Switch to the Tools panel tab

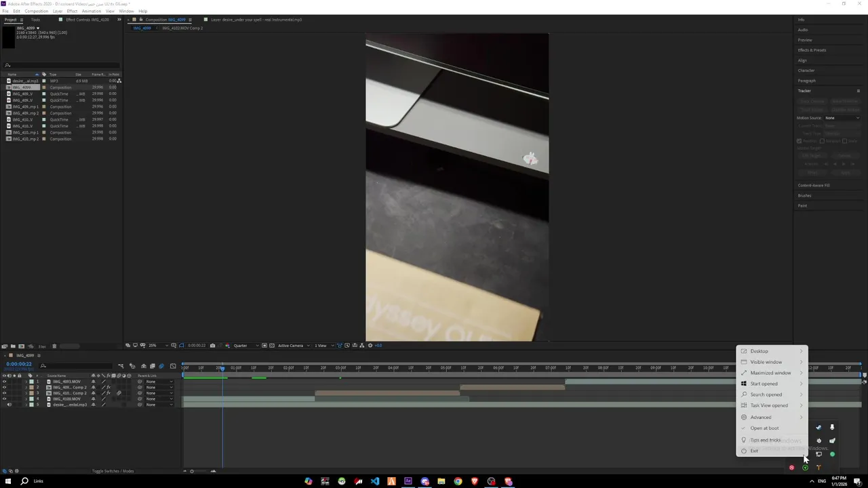pos(35,20)
